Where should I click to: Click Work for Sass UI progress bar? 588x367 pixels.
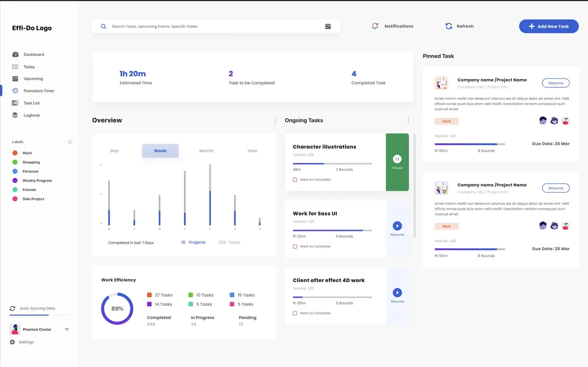click(x=332, y=231)
